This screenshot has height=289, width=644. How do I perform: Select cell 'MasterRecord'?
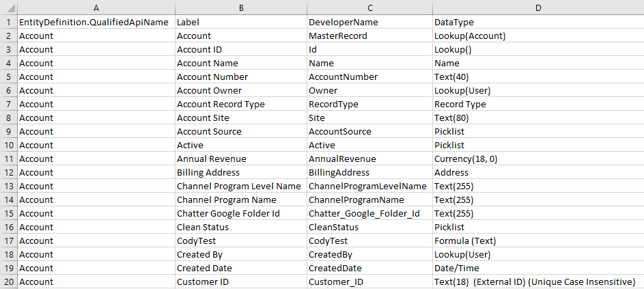point(369,36)
